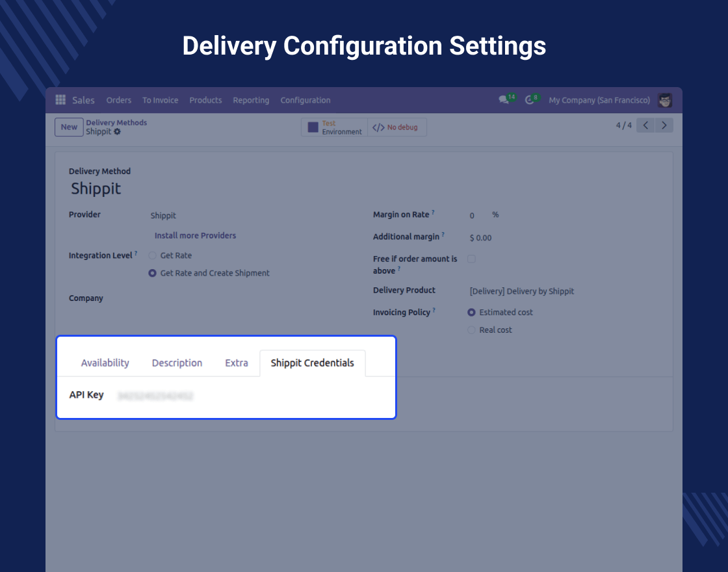Switch to the Availability tab

105,363
